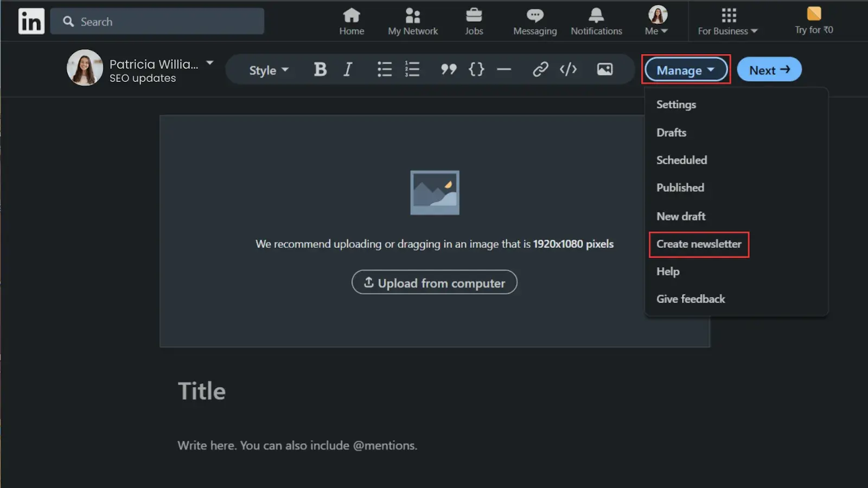Add a hyperlink with the link icon

[x=540, y=69]
